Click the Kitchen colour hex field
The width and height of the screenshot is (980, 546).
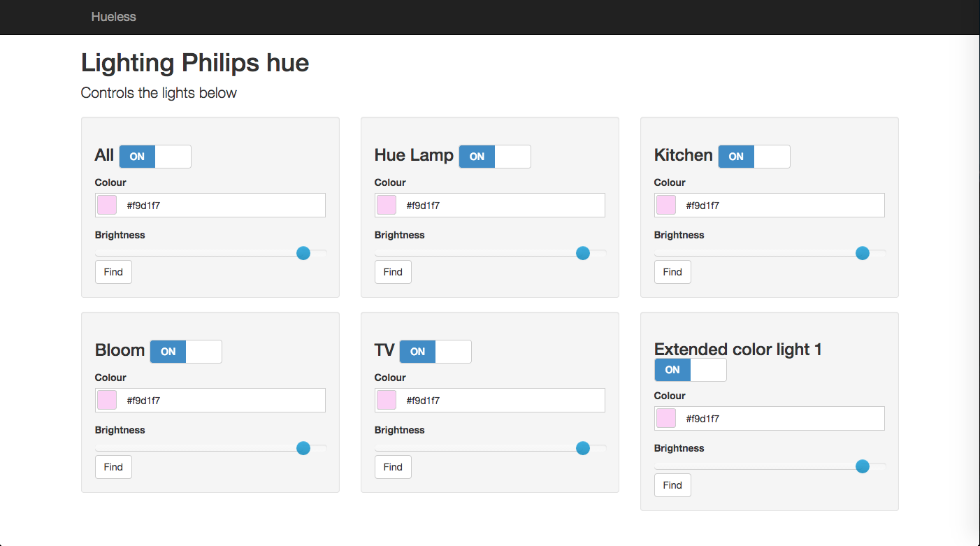[770, 206]
